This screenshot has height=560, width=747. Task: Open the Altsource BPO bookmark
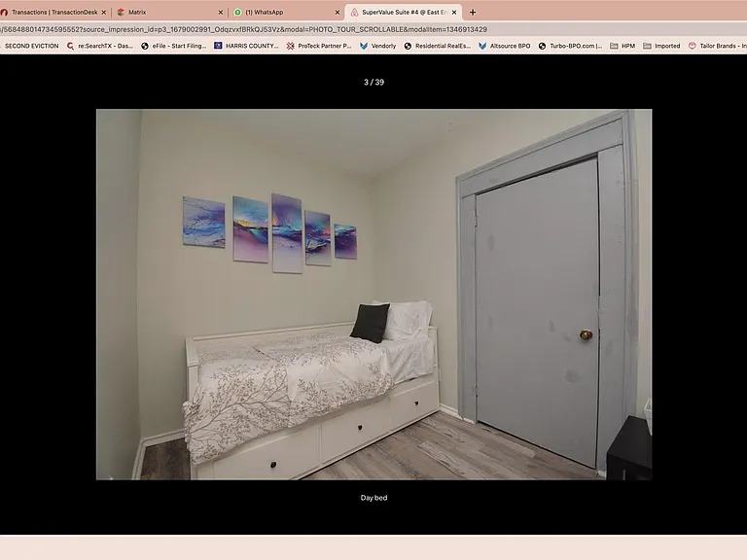pyautogui.click(x=505, y=47)
